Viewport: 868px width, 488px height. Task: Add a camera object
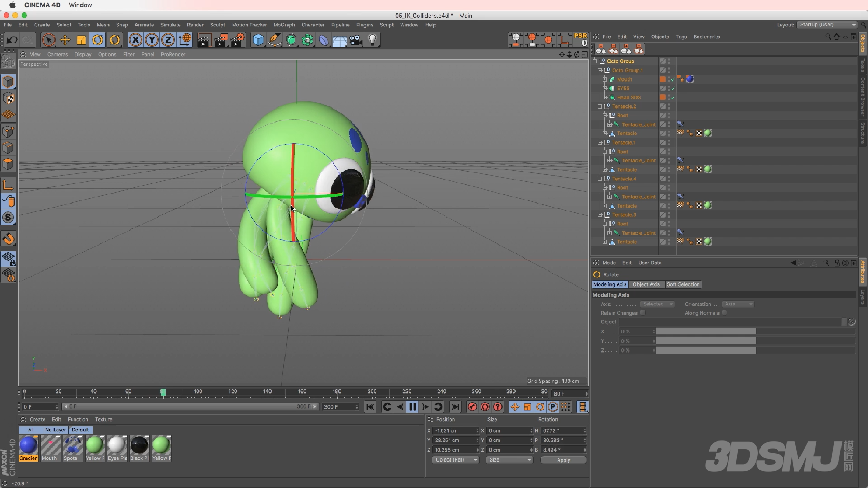click(x=356, y=40)
